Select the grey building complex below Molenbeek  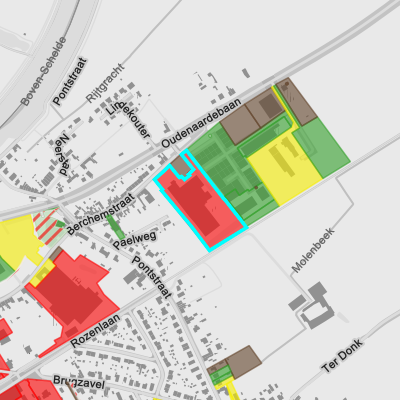coord(312,305)
